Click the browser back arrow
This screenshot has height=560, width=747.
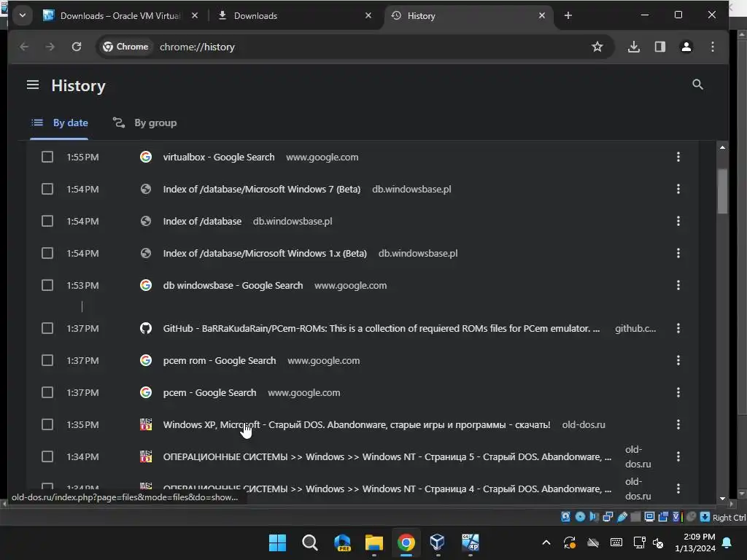24,47
